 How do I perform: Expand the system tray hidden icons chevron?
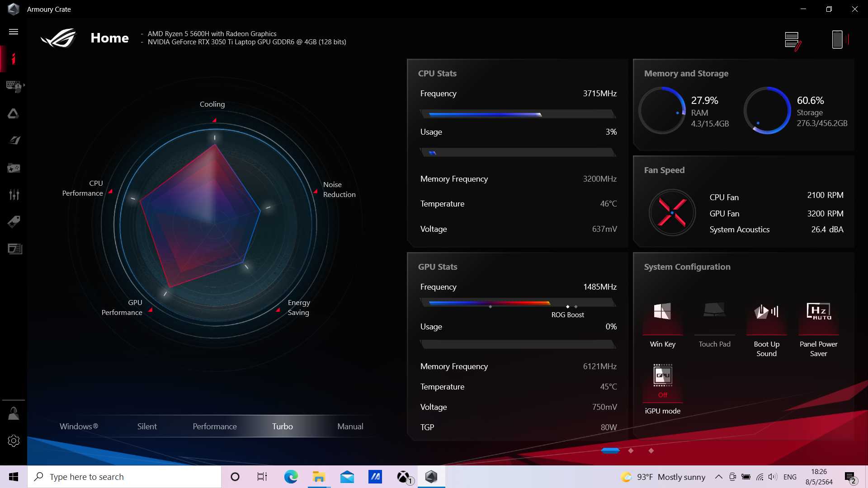pos(718,477)
